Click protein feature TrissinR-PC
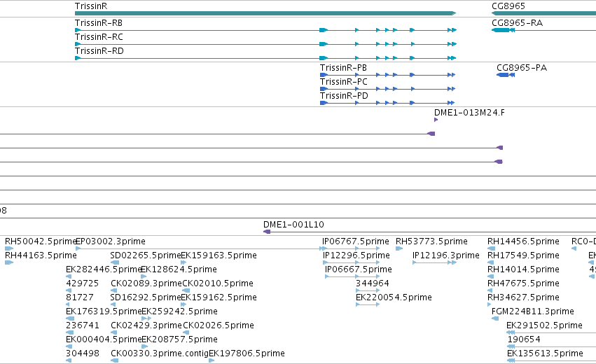 coord(344,82)
